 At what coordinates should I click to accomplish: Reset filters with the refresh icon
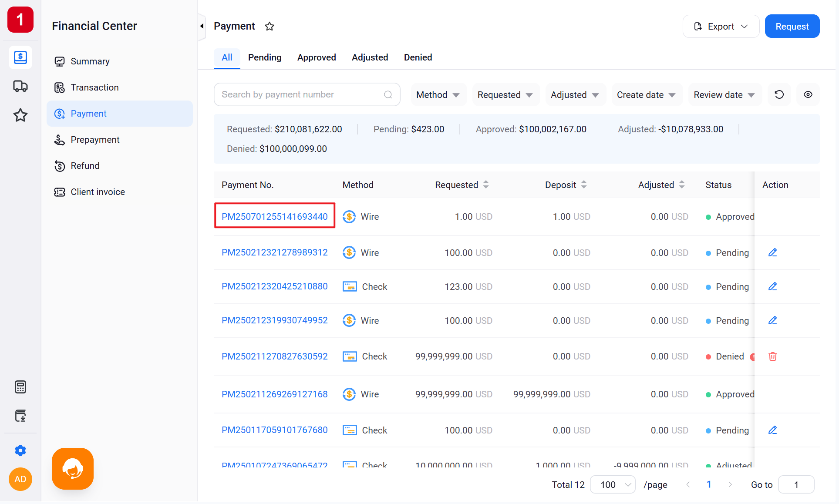click(779, 94)
